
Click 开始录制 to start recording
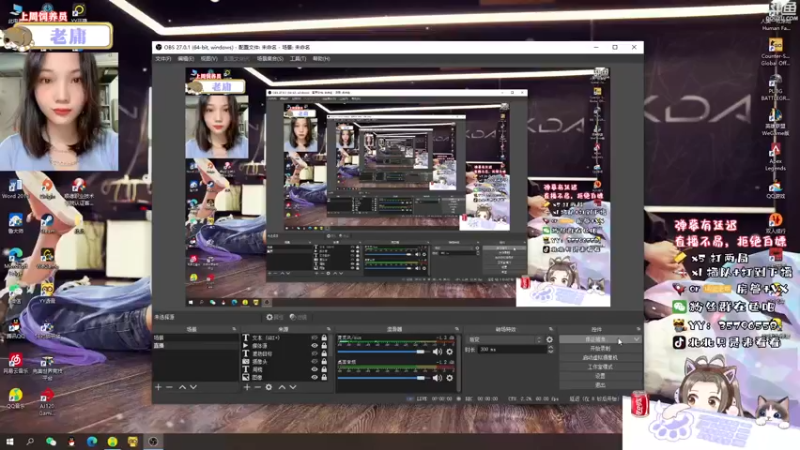[x=600, y=348]
